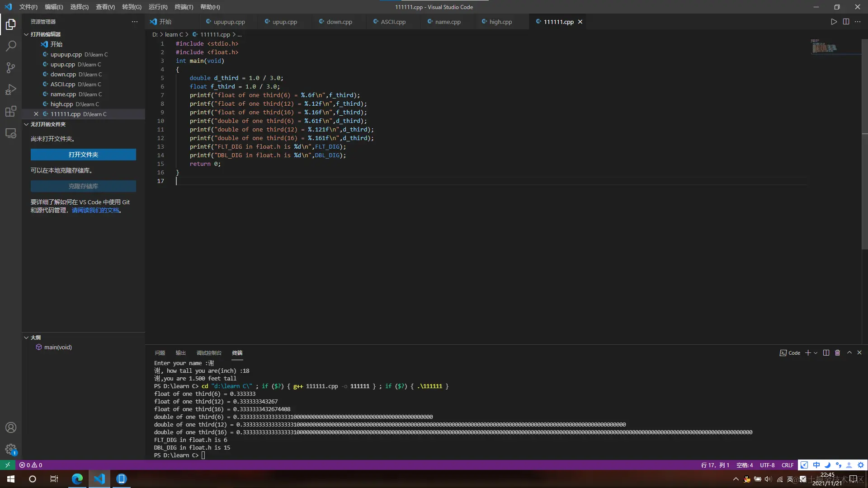Maximize the terminal panel with up chevron

click(x=849, y=353)
